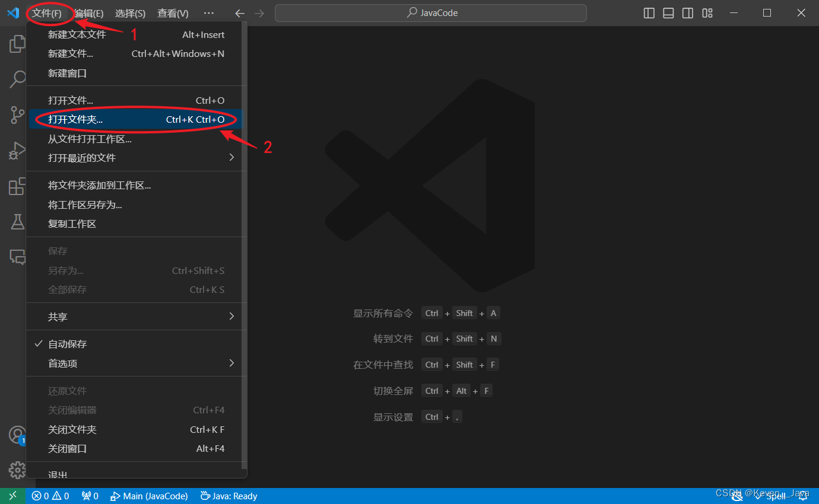Expand the 共享 submenu

click(x=136, y=317)
